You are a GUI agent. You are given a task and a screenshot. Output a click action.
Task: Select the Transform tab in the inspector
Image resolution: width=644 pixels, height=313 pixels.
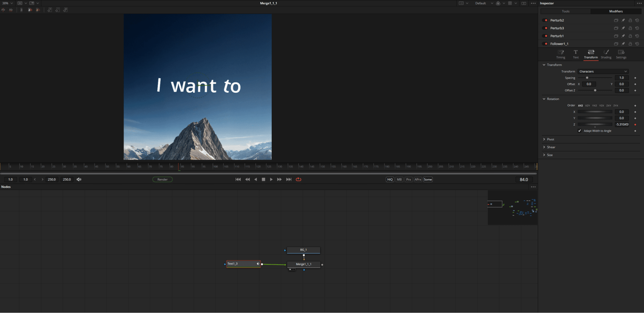591,54
